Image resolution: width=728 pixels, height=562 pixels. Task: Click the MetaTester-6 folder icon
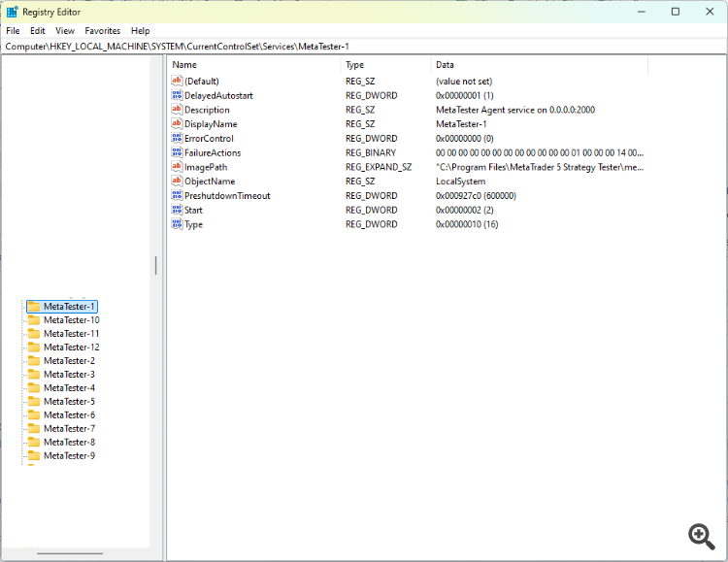click(34, 415)
